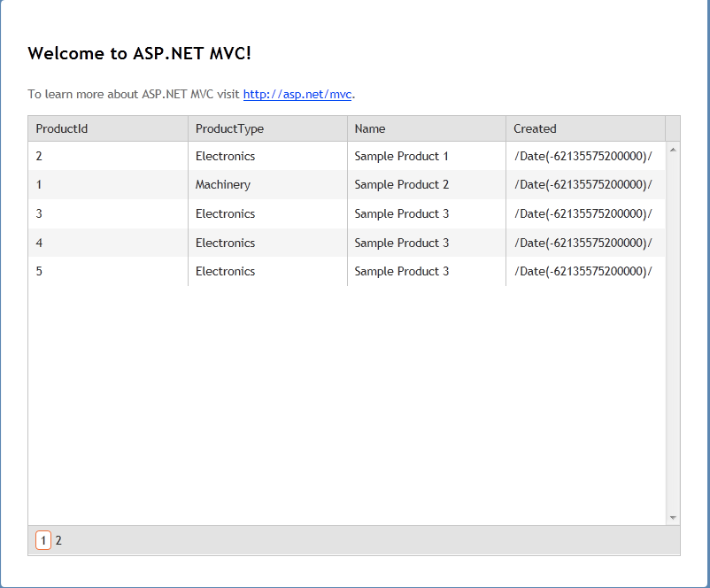Click the Machinery product type cell

click(223, 185)
